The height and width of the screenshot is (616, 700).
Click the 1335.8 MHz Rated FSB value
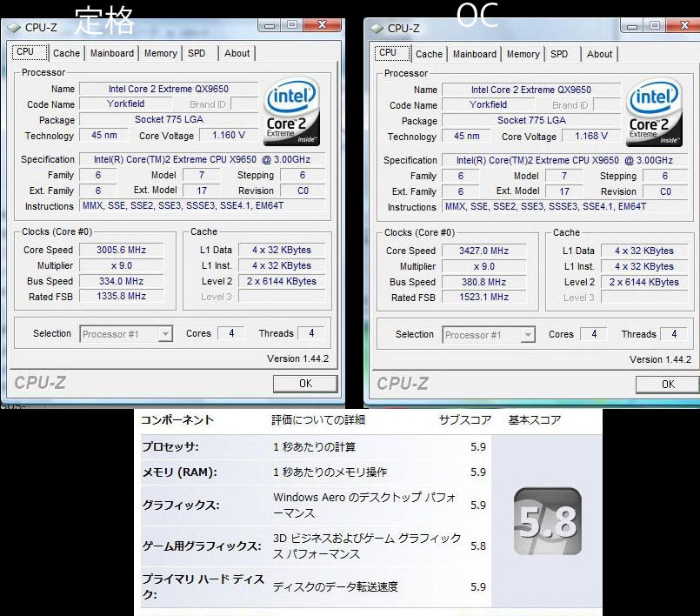(x=122, y=296)
